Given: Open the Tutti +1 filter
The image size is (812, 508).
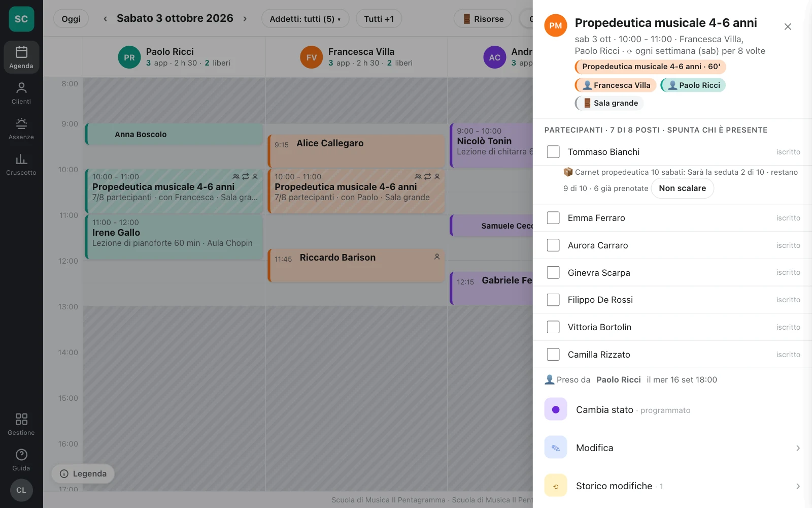Looking at the screenshot, I should tap(379, 19).
